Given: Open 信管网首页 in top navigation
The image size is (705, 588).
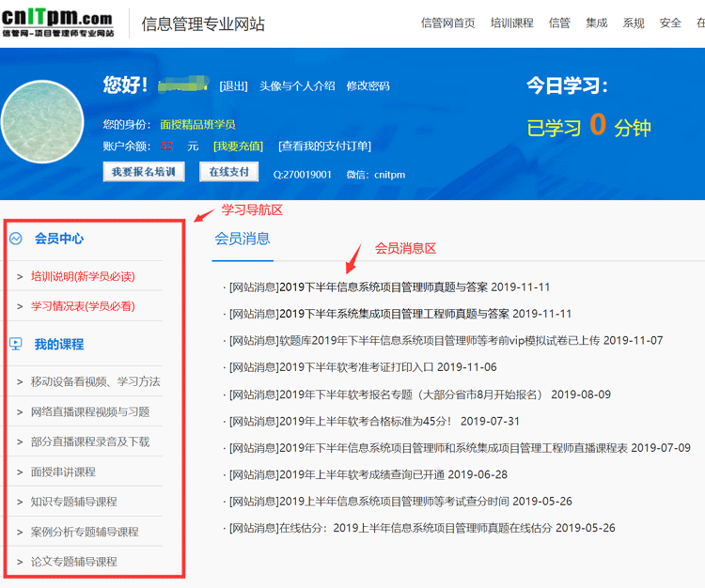Looking at the screenshot, I should point(447,23).
